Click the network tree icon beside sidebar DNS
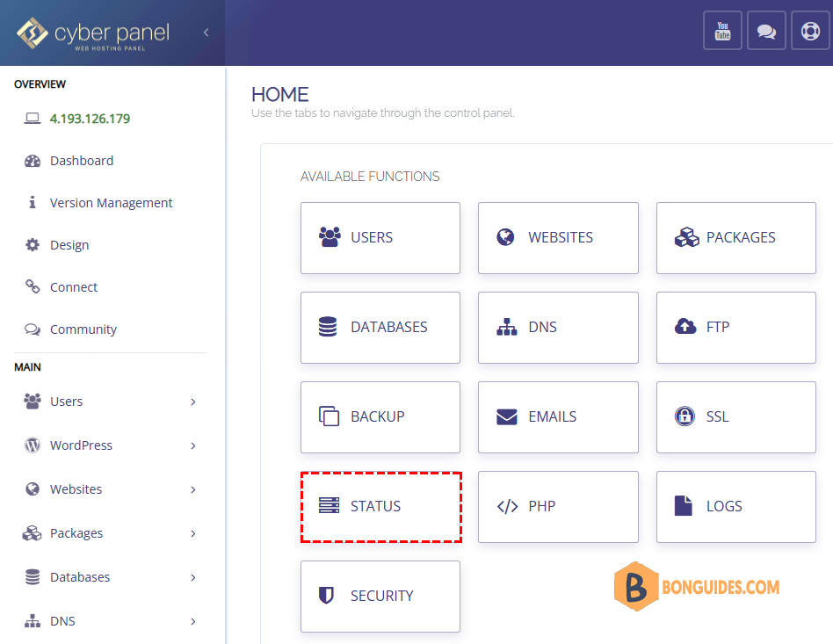Viewport: 833px width, 644px height. [x=33, y=620]
